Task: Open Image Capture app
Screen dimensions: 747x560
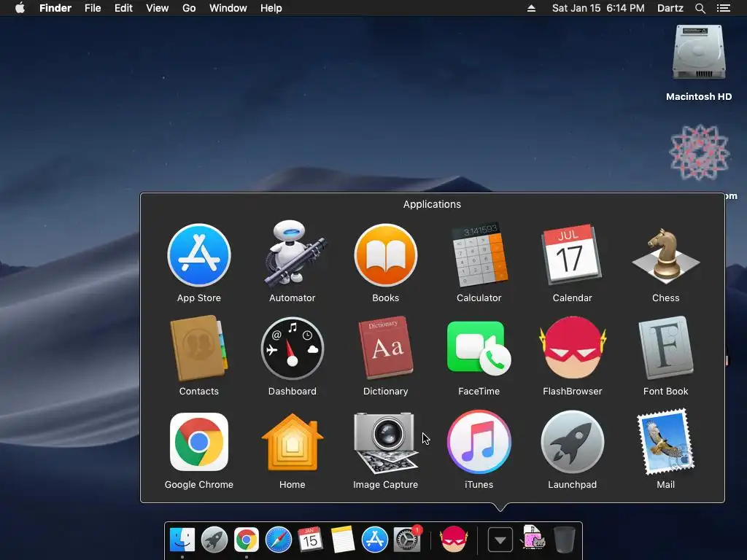Action: tap(386, 443)
